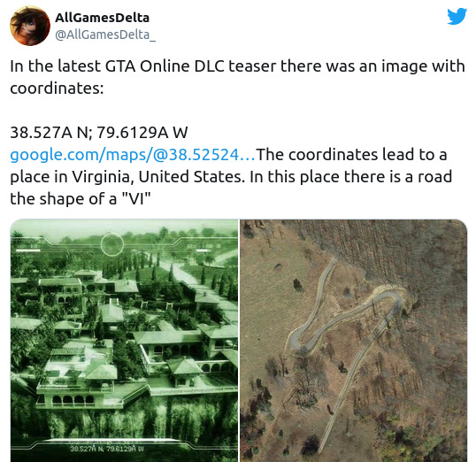Click the quoted "VI" text

(x=136, y=199)
